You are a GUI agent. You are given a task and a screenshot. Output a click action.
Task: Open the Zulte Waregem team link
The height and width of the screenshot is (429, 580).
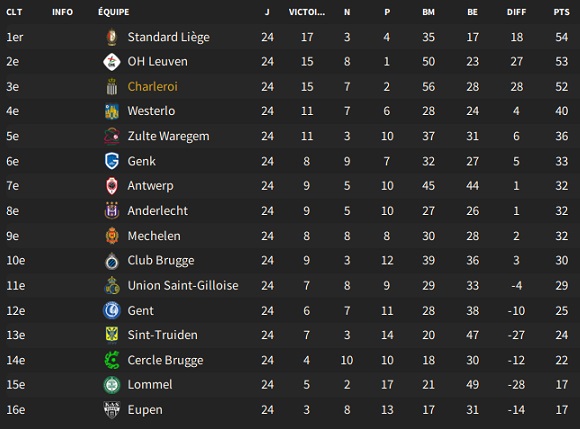pos(168,136)
